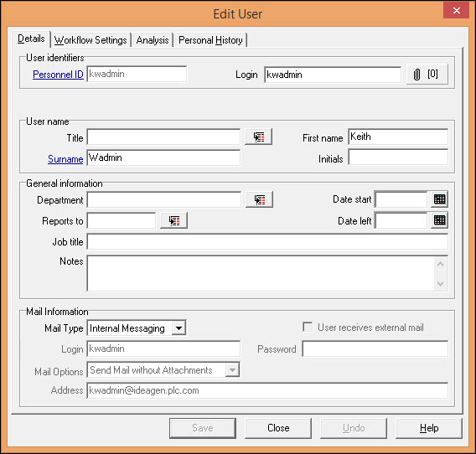Open the Title lookup list icon
This screenshot has width=476, height=454.
(259, 137)
